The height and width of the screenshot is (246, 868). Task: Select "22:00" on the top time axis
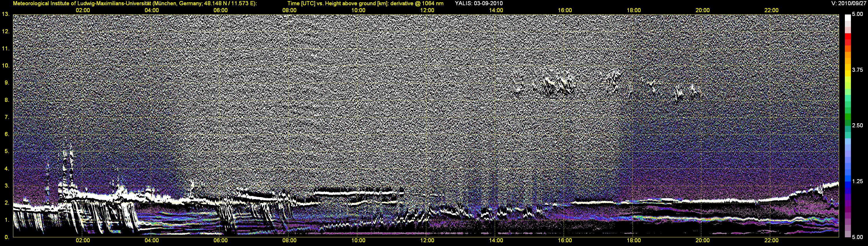pyautogui.click(x=771, y=10)
